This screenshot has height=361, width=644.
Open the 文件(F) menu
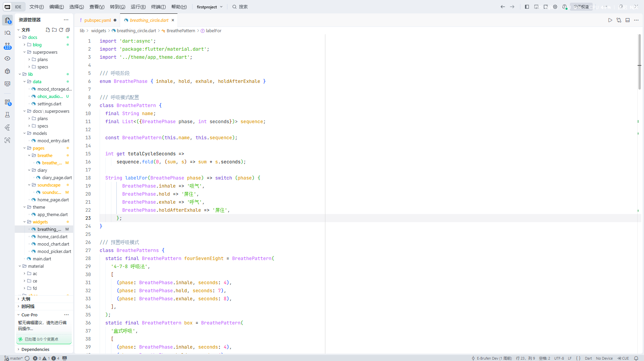pos(37,7)
